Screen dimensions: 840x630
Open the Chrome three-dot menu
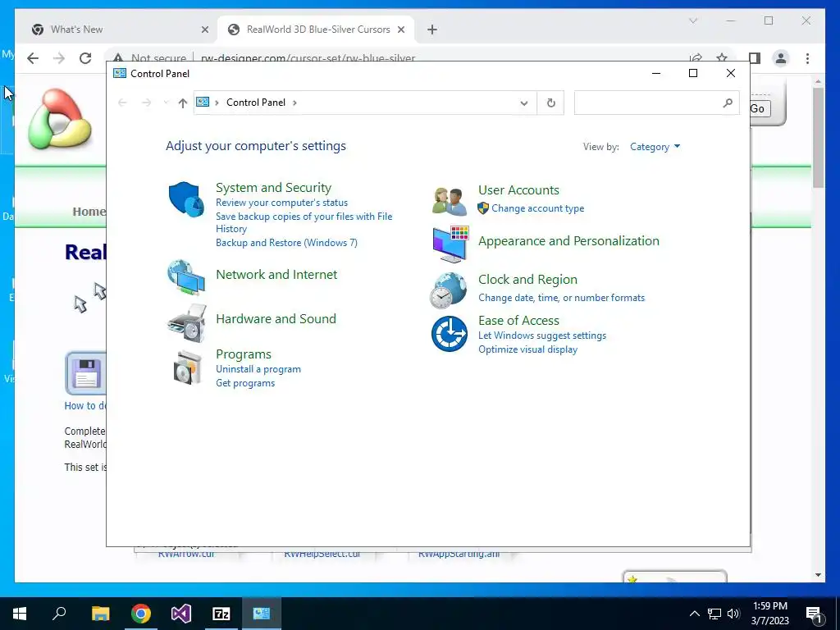pyautogui.click(x=807, y=58)
